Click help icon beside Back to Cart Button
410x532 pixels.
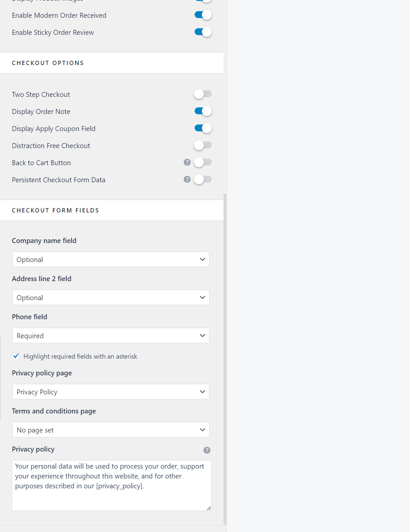click(187, 162)
